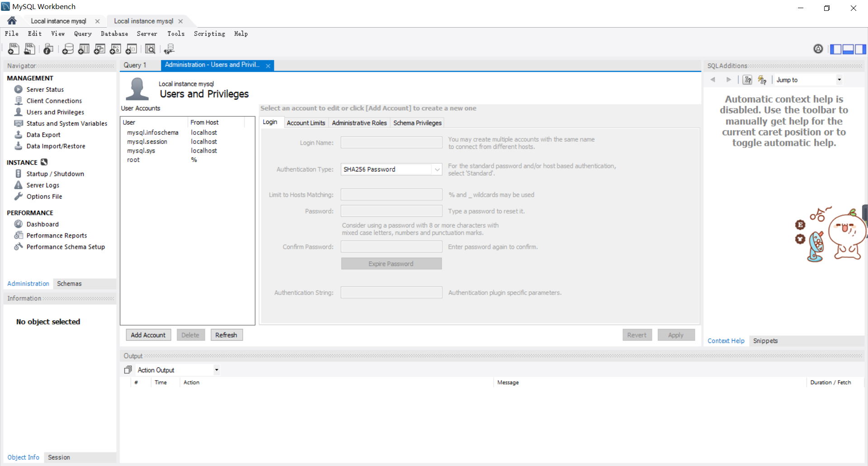868x466 pixels.
Task: Create new schema toolbar icon
Action: click(x=68, y=49)
